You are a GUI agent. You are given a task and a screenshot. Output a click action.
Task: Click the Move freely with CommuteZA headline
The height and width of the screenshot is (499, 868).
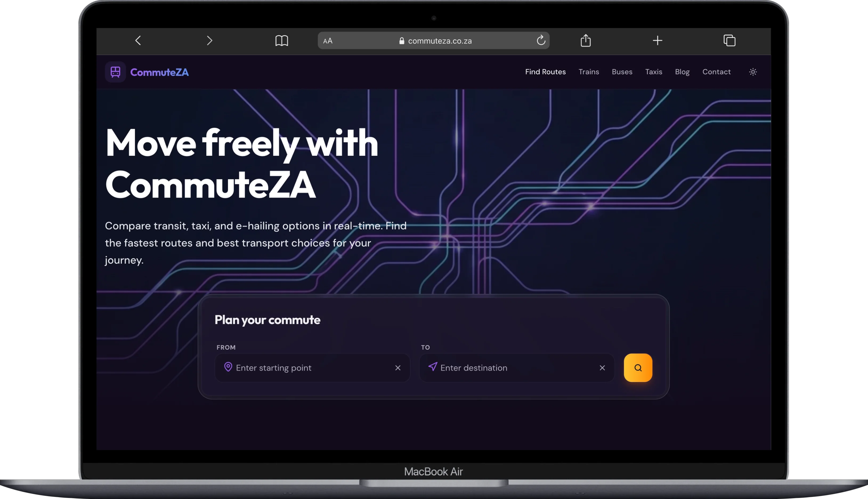241,164
